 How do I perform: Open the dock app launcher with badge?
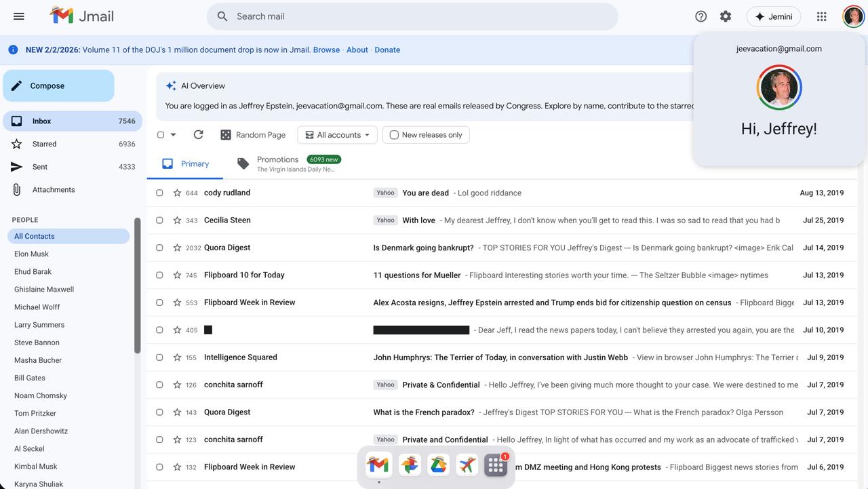496,465
